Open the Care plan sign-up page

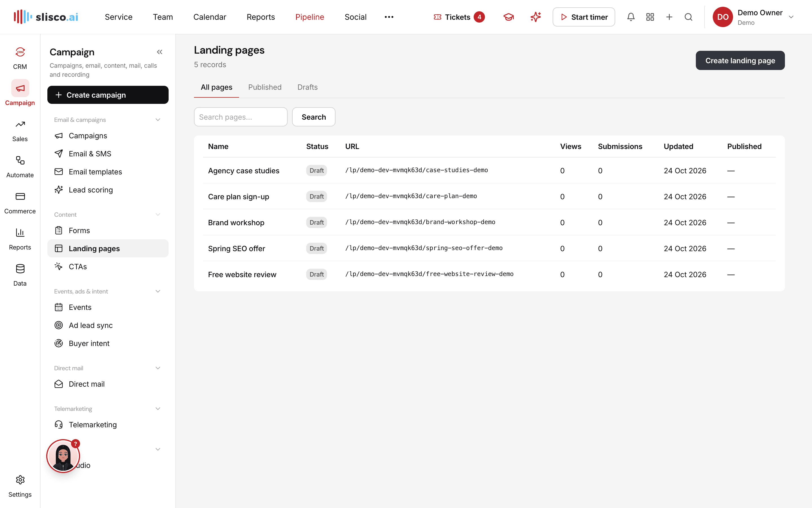click(239, 196)
